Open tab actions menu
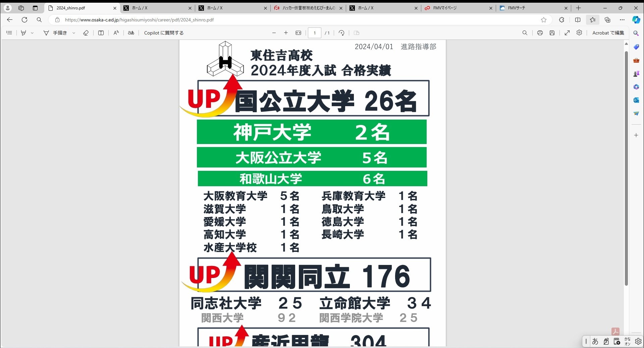This screenshot has height=348, width=644. [35, 8]
